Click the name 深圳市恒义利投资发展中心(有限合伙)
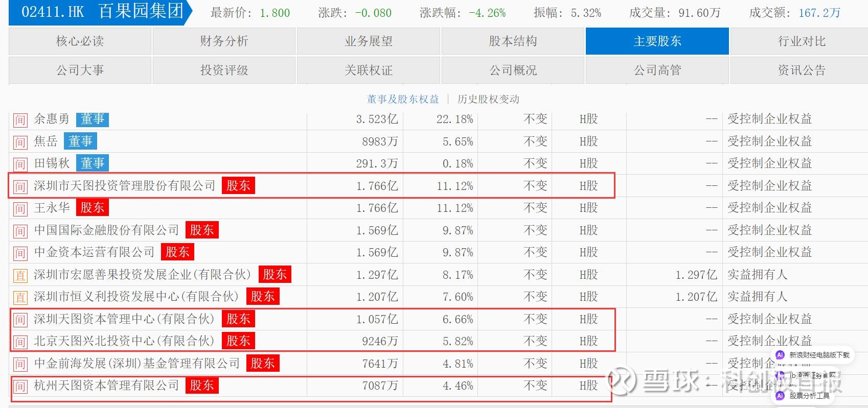Screen dimensions: 868x408 (x=136, y=297)
